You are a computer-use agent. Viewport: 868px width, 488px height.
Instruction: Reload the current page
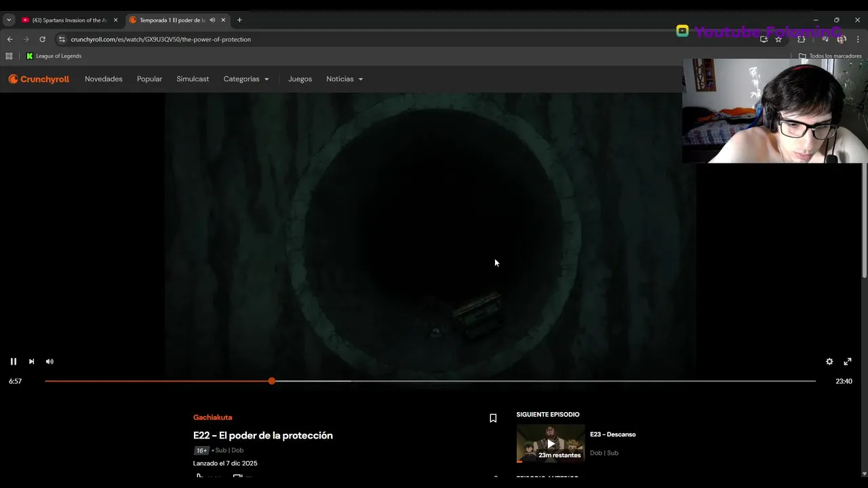42,39
